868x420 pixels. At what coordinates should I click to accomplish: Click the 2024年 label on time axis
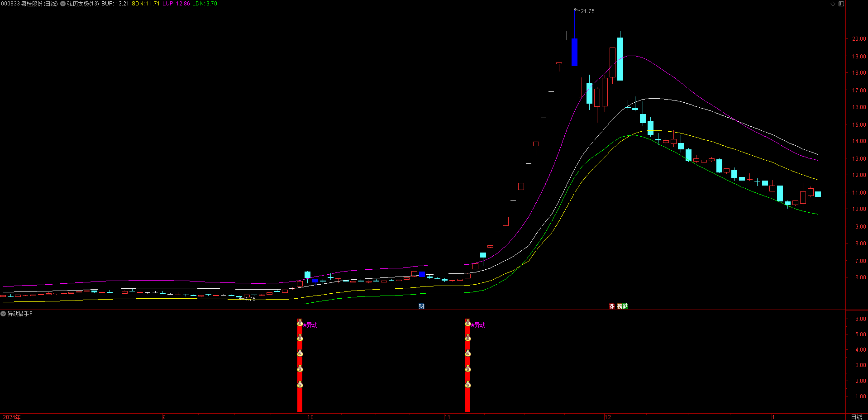(12, 417)
